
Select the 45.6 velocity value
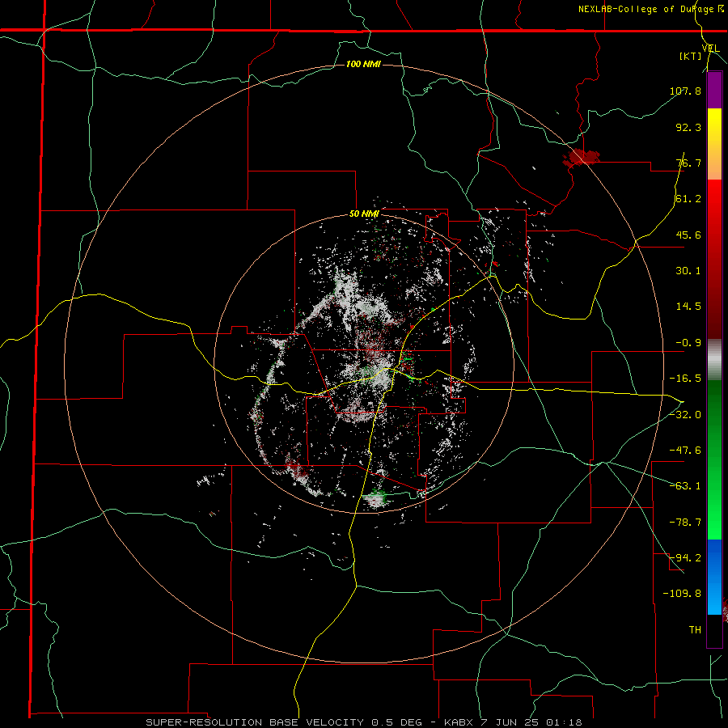(688, 235)
